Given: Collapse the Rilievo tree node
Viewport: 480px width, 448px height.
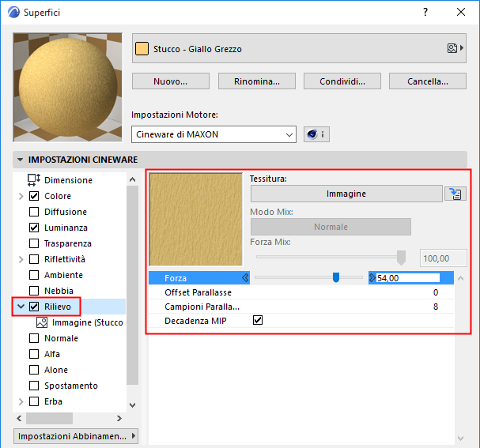Looking at the screenshot, I should click(x=21, y=306).
